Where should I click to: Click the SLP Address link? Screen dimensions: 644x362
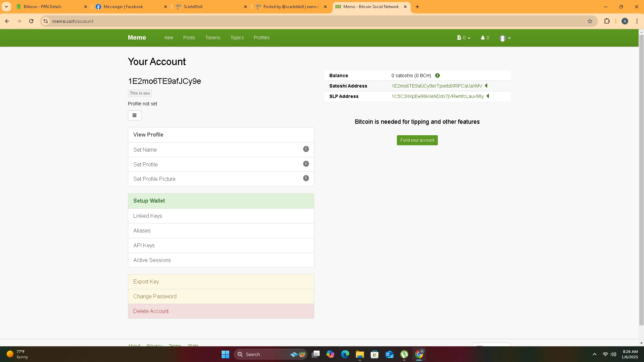pyautogui.click(x=438, y=96)
